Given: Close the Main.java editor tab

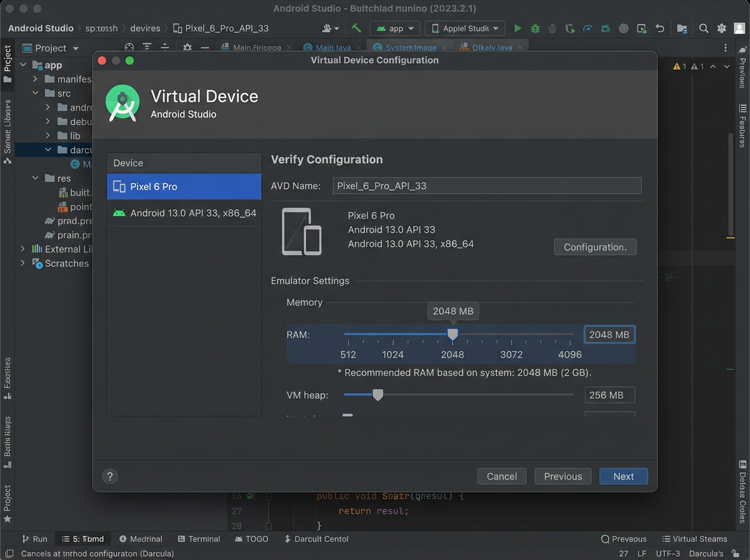Looking at the screenshot, I should click(x=360, y=47).
